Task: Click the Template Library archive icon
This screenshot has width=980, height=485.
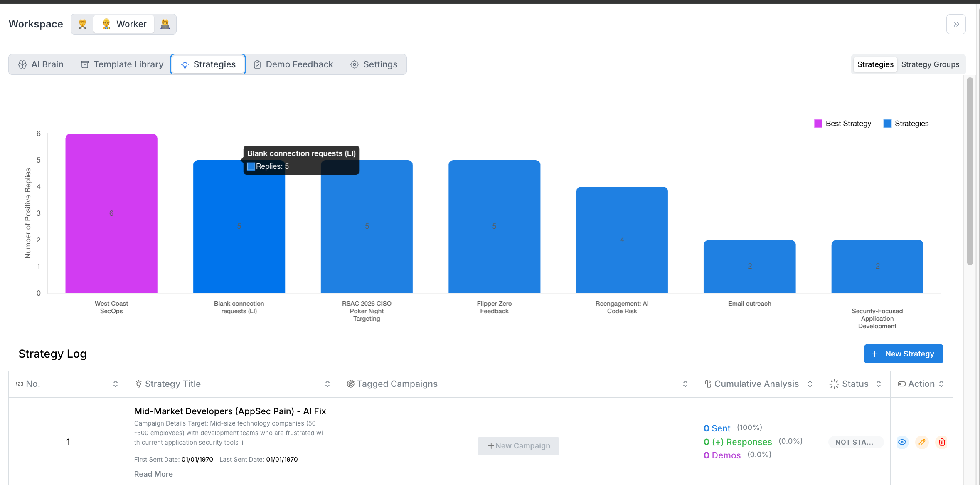Action: click(x=84, y=64)
